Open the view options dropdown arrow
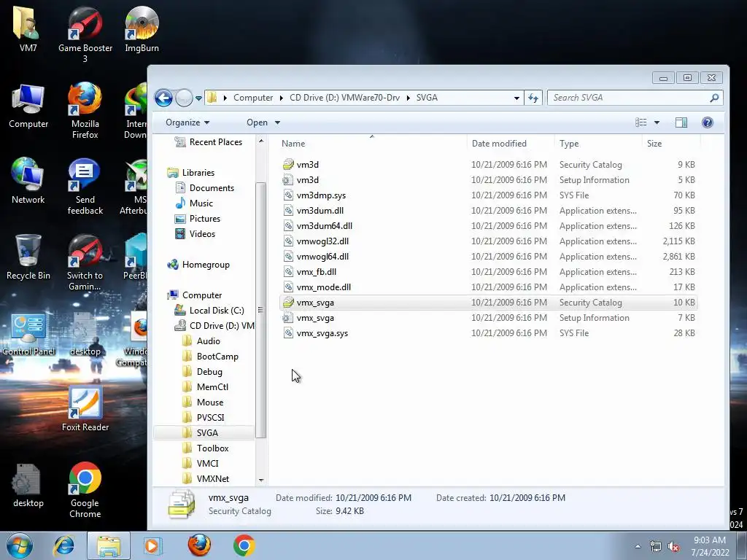The height and width of the screenshot is (560, 747). (x=657, y=122)
